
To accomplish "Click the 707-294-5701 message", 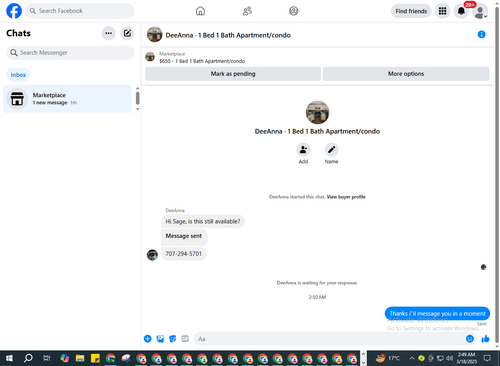I will [x=184, y=254].
